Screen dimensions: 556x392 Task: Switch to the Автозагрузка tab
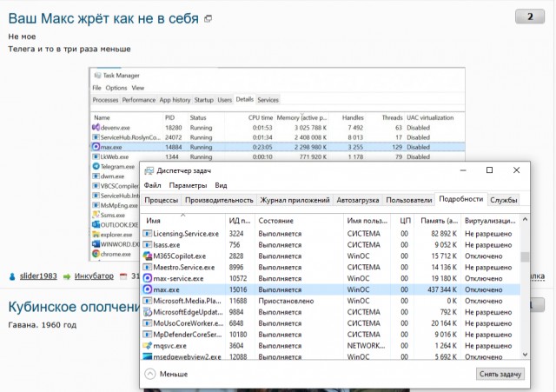[x=358, y=200]
